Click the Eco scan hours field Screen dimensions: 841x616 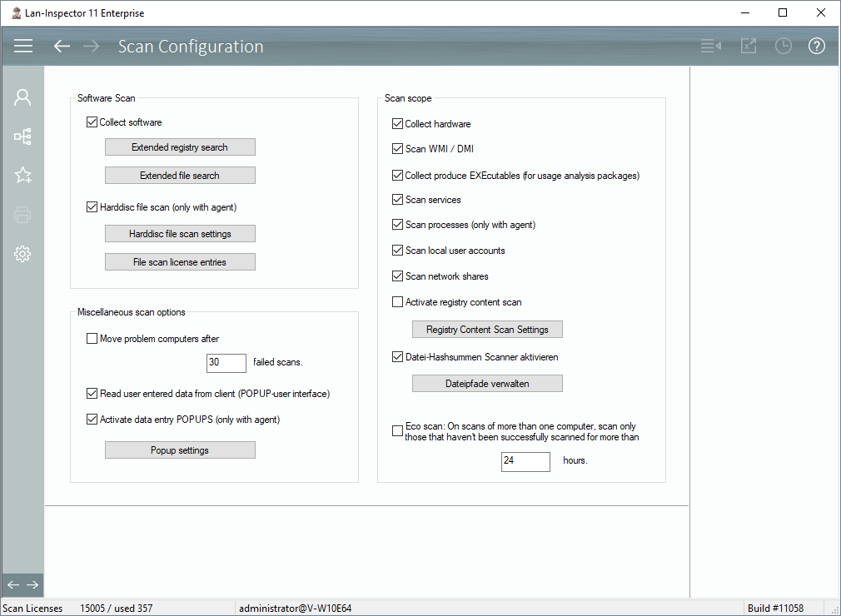525,461
